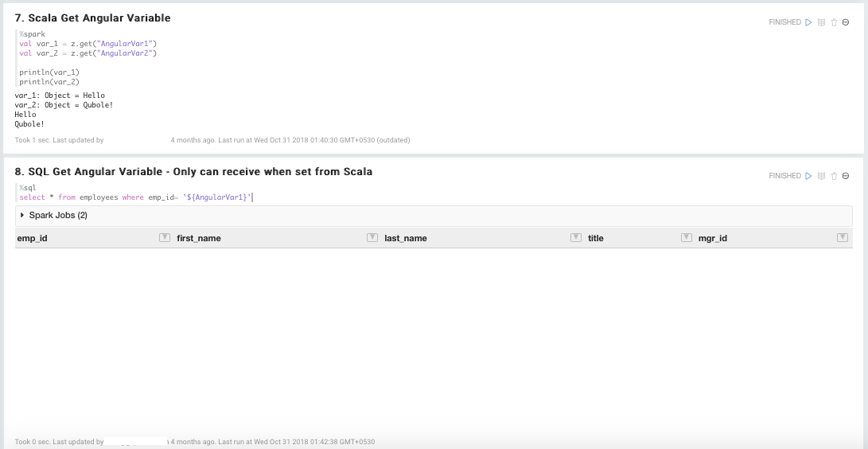Open title column dropdown menu

[x=687, y=237]
